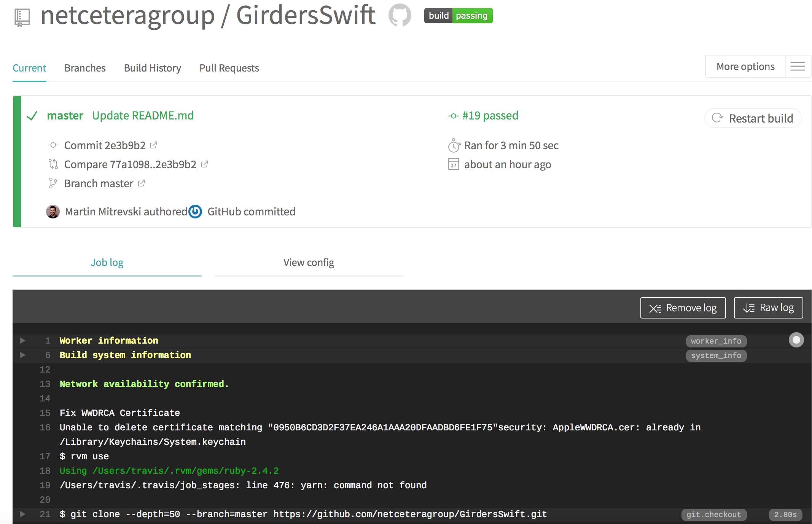Click the repository book icon

[22, 17]
